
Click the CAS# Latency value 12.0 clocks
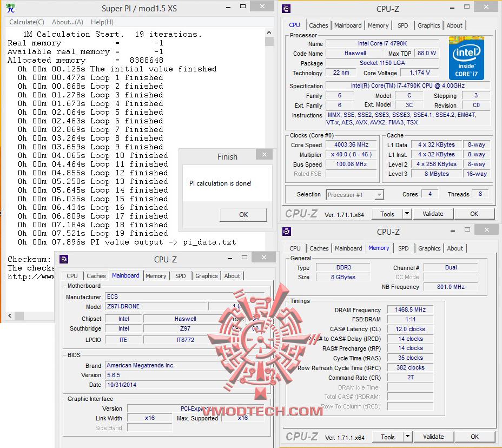410,329
